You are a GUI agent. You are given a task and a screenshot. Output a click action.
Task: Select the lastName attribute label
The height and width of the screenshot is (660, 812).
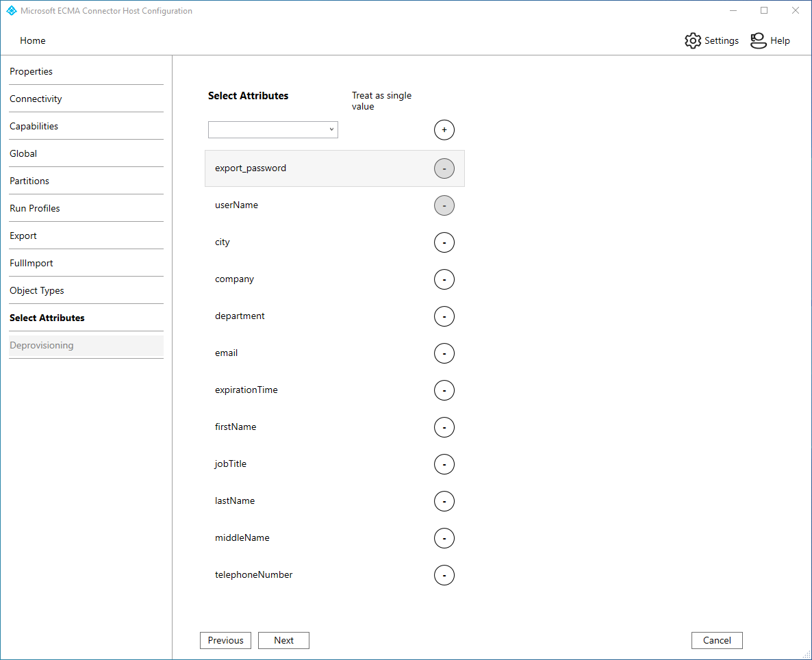235,501
